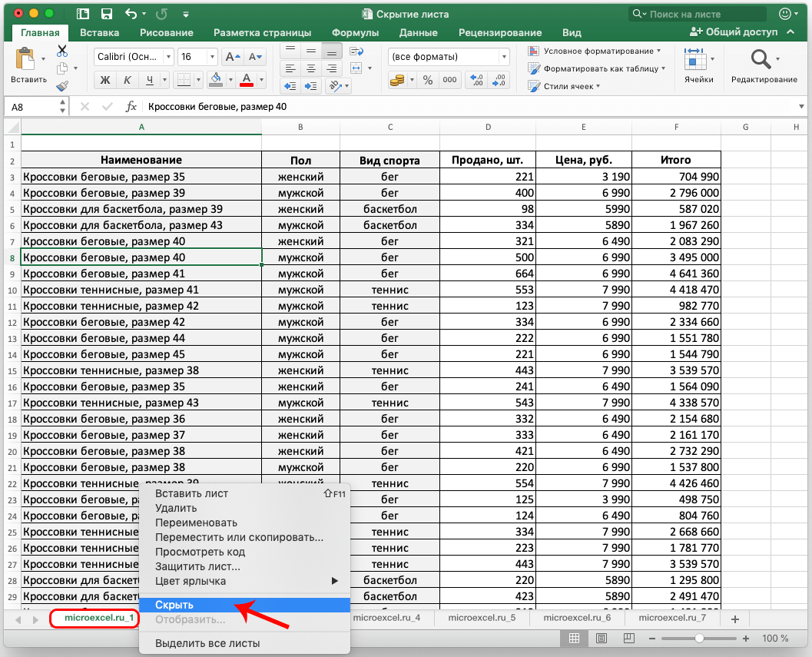Click the Editing (Редактирование) magnifier icon
The width and height of the screenshot is (812, 657).
pyautogui.click(x=761, y=60)
